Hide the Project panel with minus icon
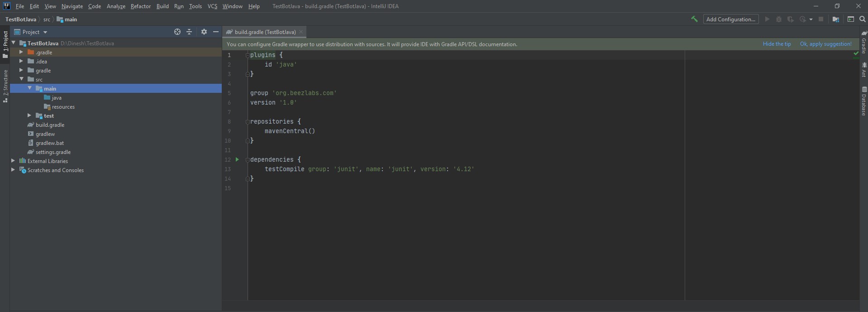This screenshot has height=312, width=868. [x=216, y=32]
